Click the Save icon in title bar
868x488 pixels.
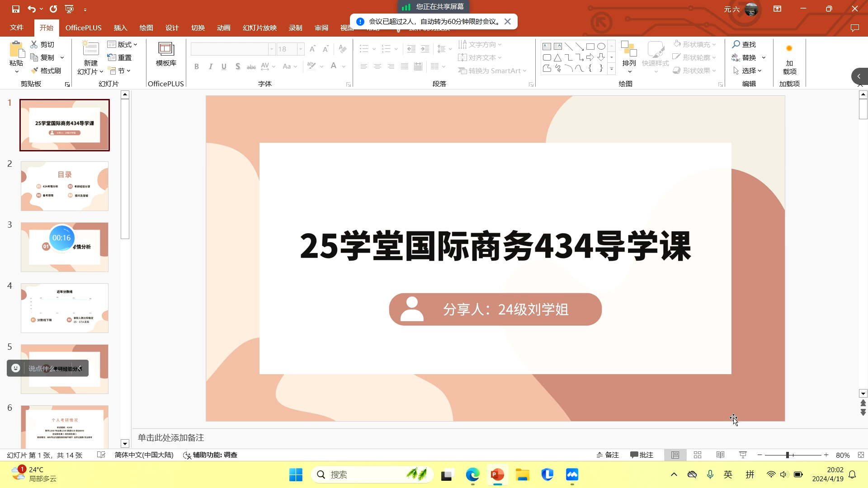pyautogui.click(x=16, y=9)
